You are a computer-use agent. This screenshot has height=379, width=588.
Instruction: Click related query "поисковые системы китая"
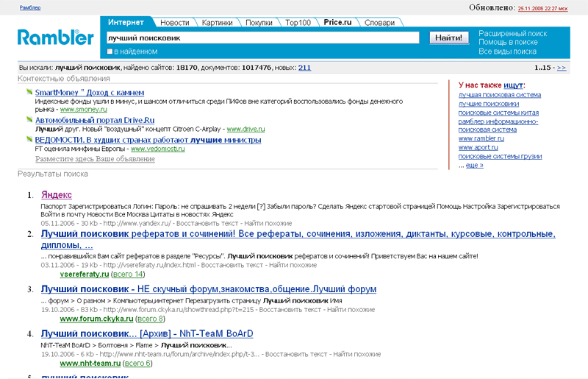pyautogui.click(x=498, y=113)
